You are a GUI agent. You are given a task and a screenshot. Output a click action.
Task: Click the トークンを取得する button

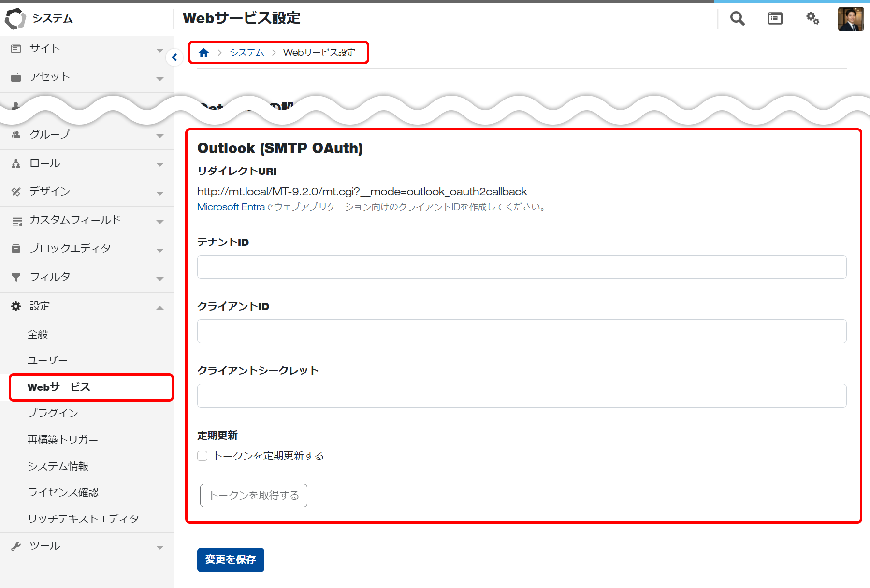coord(254,495)
